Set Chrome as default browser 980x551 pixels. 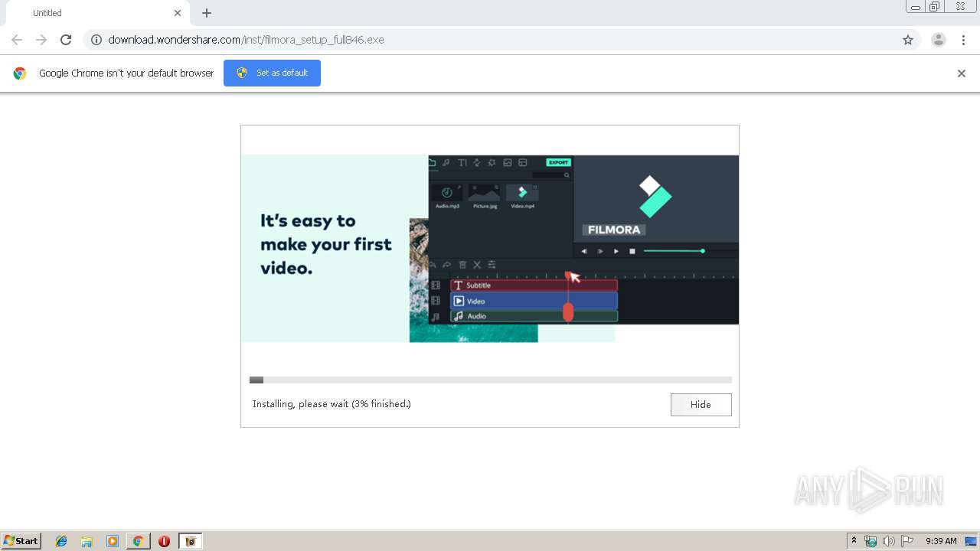pyautogui.click(x=272, y=73)
